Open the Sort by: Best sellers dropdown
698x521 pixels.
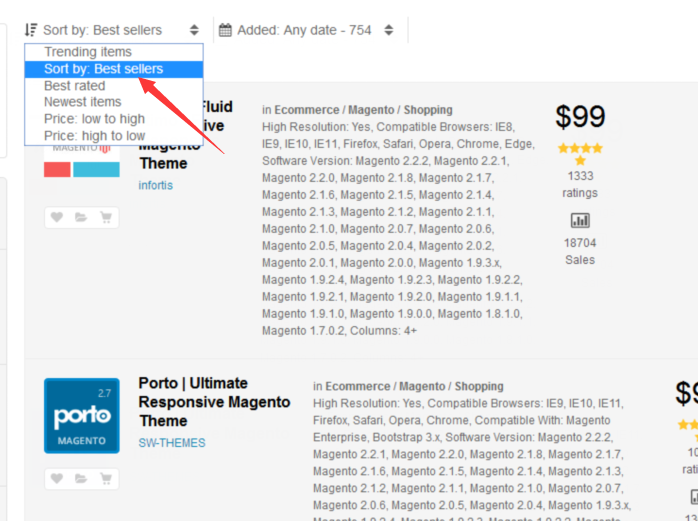coord(112,30)
